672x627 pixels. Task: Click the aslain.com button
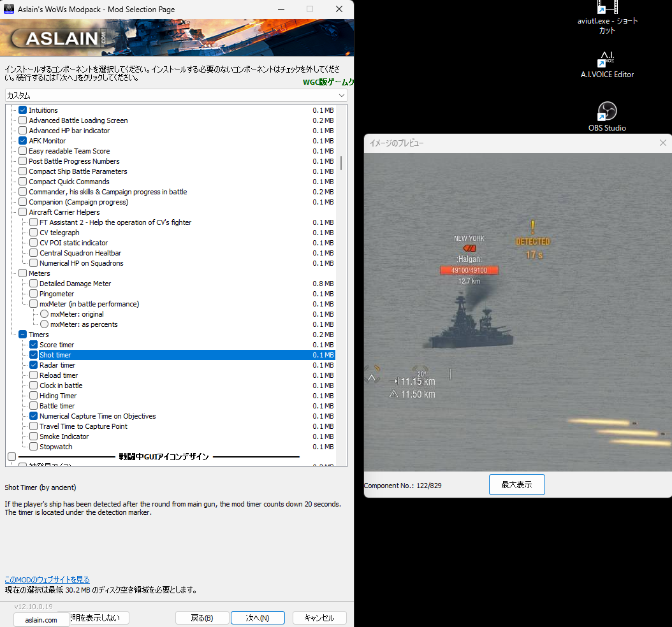41,619
